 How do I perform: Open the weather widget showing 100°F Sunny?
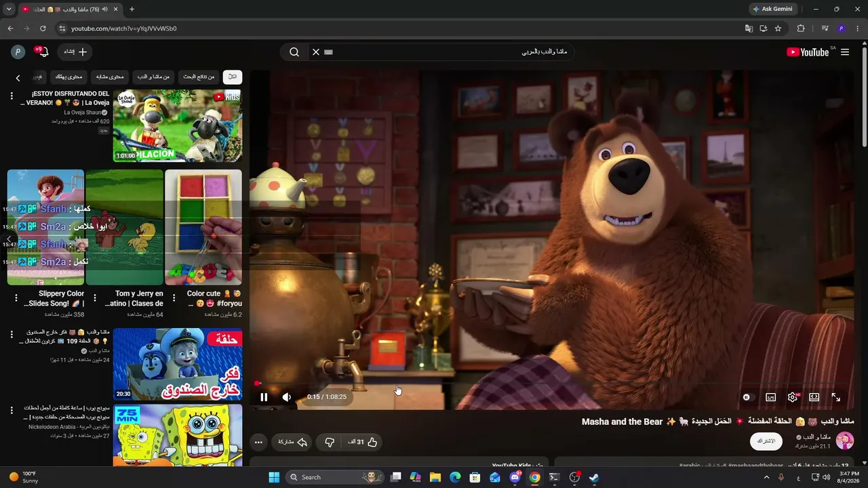pyautogui.click(x=23, y=477)
